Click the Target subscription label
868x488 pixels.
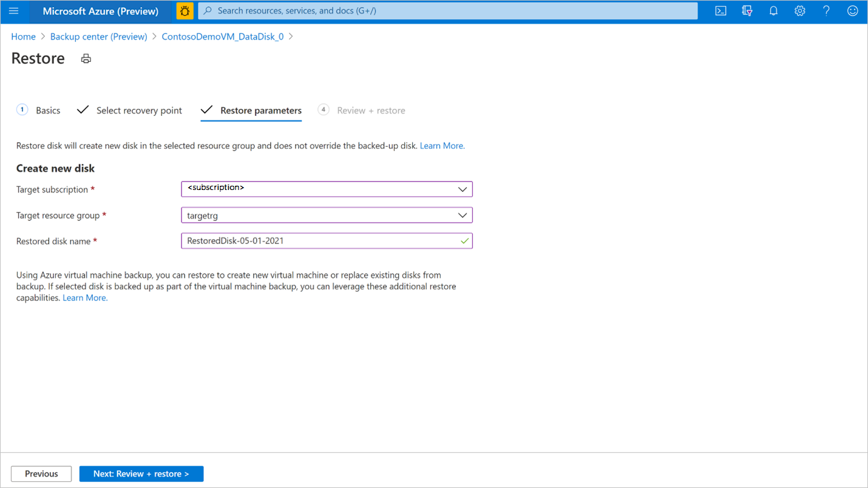(55, 190)
